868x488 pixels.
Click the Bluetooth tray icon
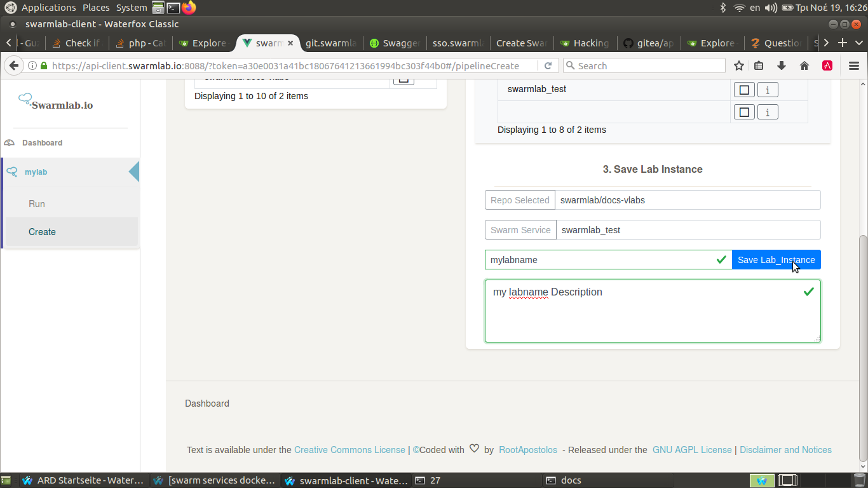(x=722, y=8)
